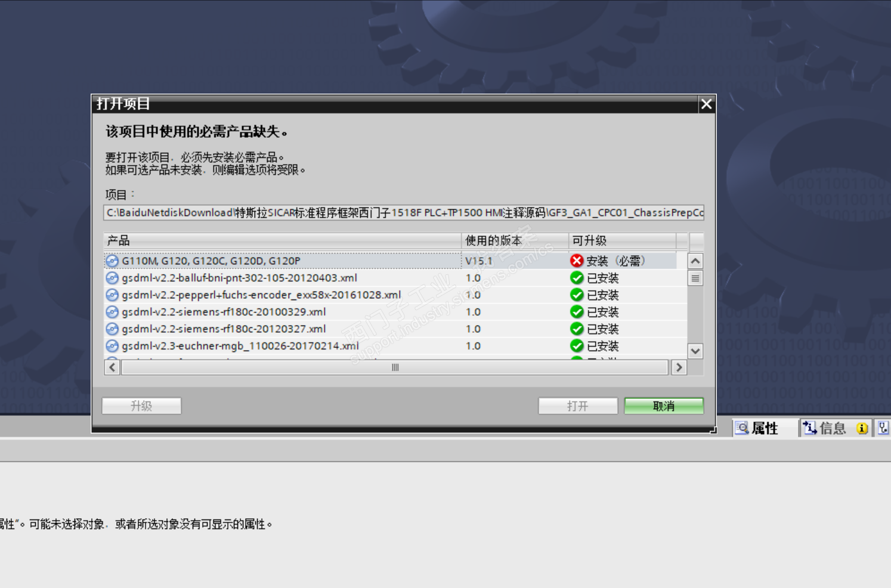
Task: Select version 1.0 of the euchner-mgb row
Action: tap(515, 346)
